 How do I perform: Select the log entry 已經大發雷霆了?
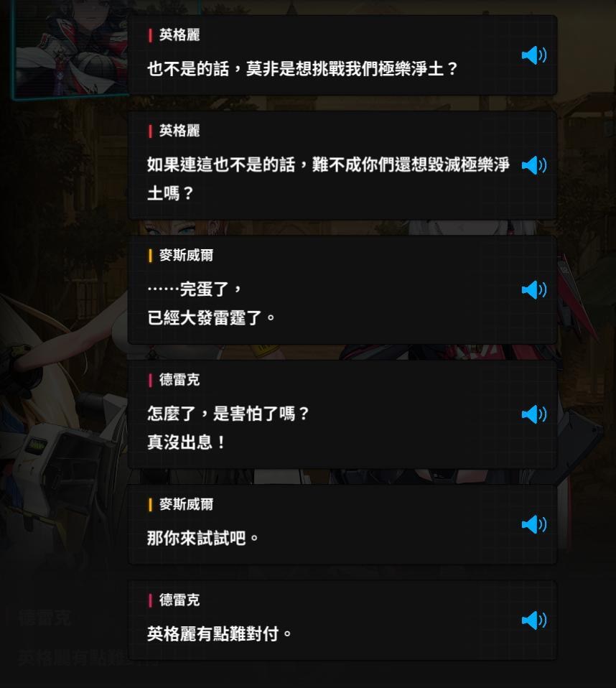pyautogui.click(x=342, y=289)
